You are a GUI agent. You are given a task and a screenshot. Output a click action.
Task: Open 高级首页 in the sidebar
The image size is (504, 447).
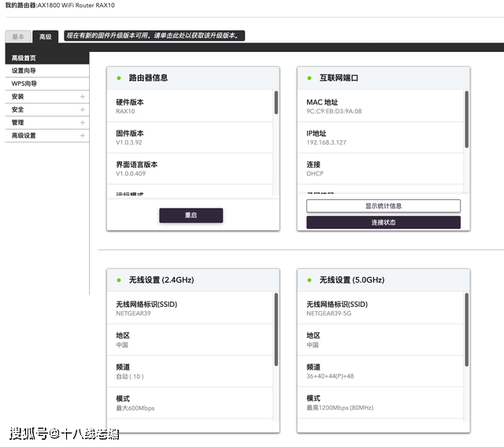pyautogui.click(x=24, y=58)
